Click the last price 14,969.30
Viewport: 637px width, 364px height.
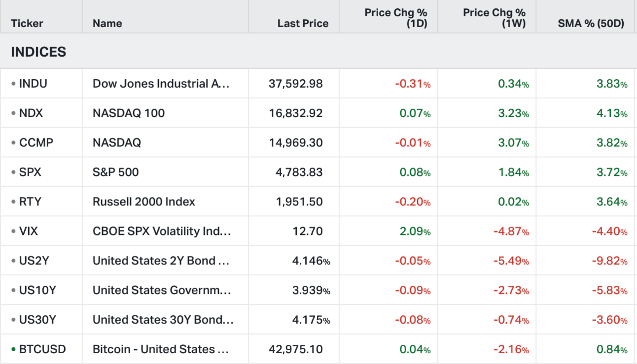pos(296,143)
